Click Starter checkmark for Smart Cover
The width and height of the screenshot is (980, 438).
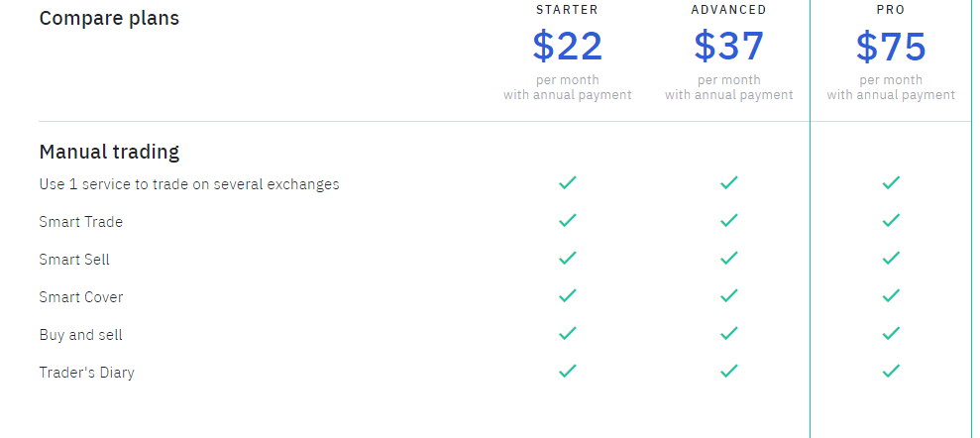pos(568,295)
